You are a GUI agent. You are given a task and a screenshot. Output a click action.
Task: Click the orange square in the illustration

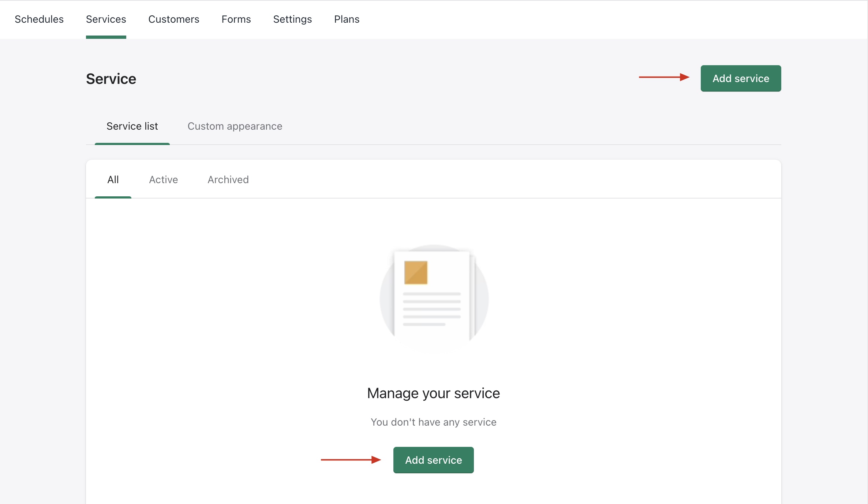tap(416, 273)
